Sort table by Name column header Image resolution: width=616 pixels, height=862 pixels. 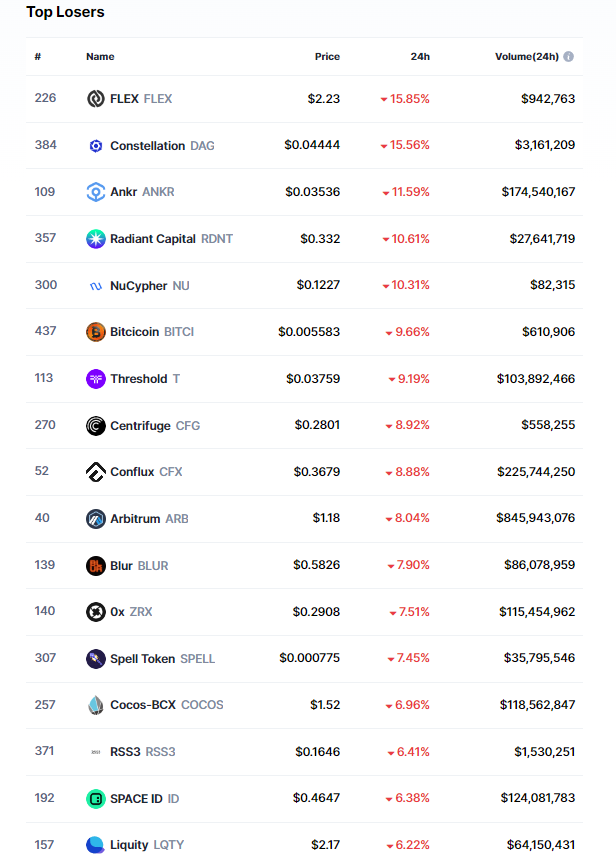[x=100, y=57]
